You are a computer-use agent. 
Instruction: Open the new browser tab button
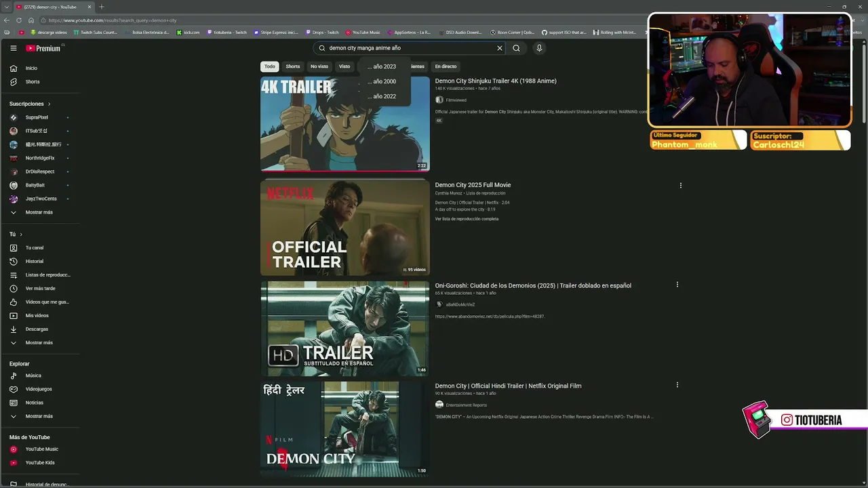click(101, 7)
